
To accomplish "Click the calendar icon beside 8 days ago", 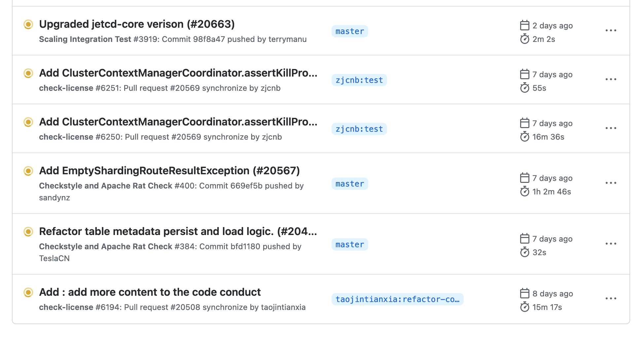I will click(x=525, y=293).
